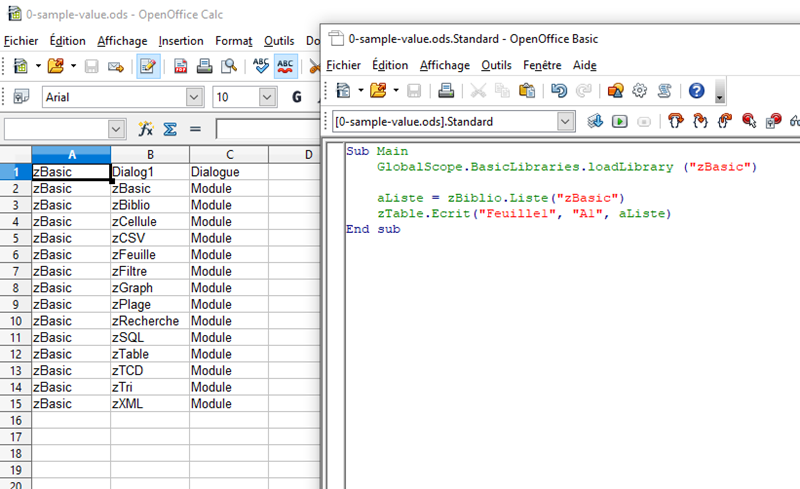
Task: Click cell containing zTCD
Action: [150, 371]
